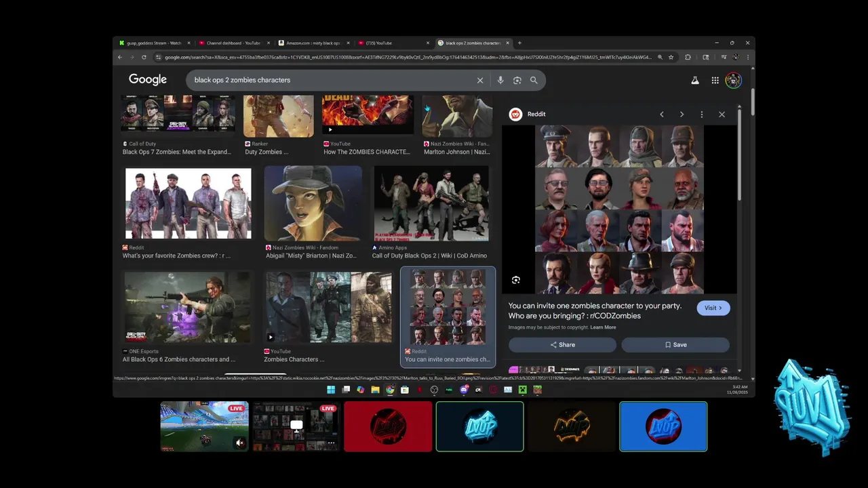Open the Abigail Misty Briarton image result
Screen dimensions: 868x488
pyautogui.click(x=313, y=203)
